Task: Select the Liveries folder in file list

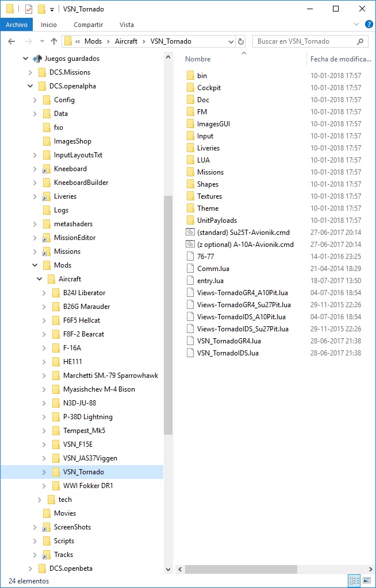Action: click(209, 148)
